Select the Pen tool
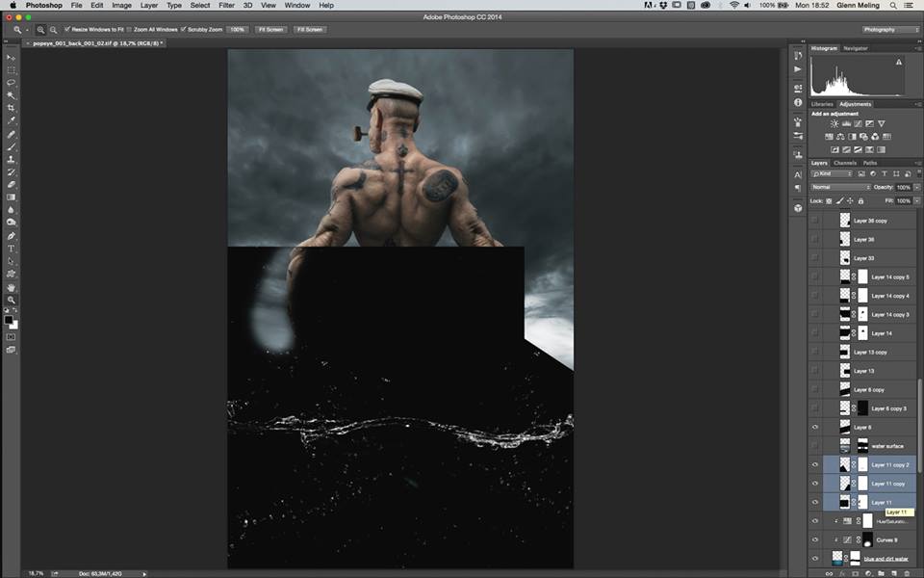Image resolution: width=924 pixels, height=578 pixels. (x=12, y=236)
